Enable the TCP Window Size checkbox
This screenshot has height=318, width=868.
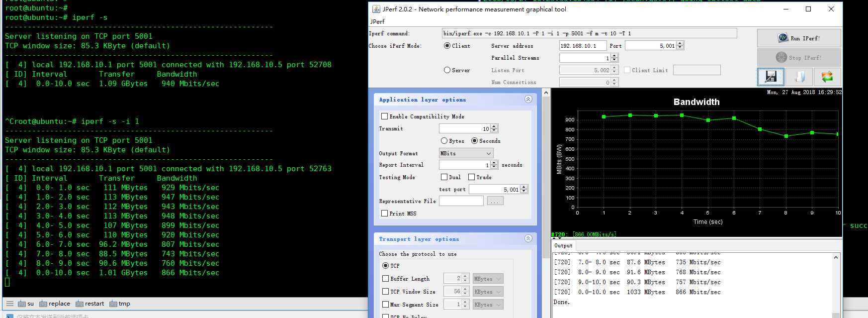385,292
